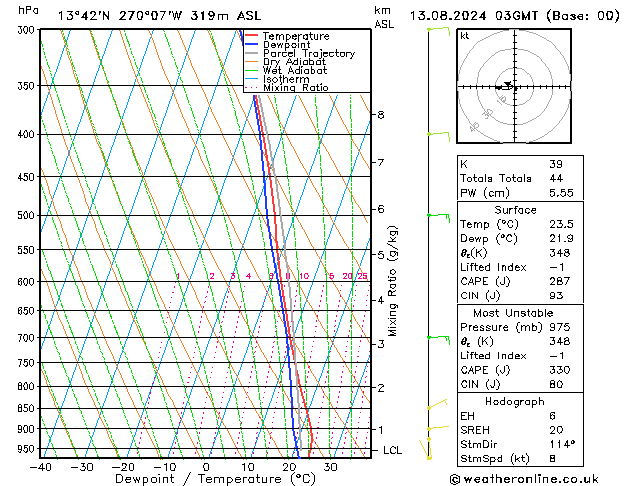Click the 0 temperature axis label

pos(206,467)
